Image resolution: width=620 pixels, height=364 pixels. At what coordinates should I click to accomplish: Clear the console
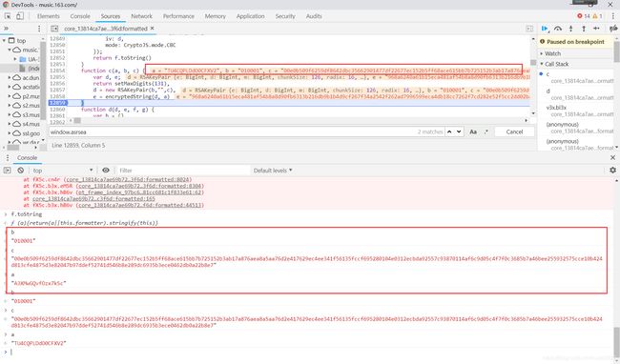(21, 171)
